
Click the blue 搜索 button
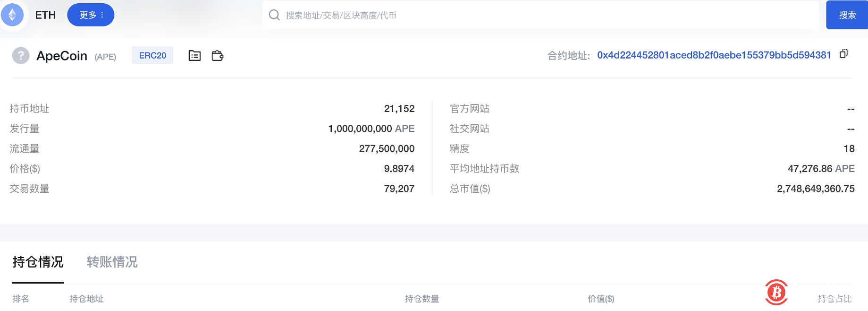(847, 15)
